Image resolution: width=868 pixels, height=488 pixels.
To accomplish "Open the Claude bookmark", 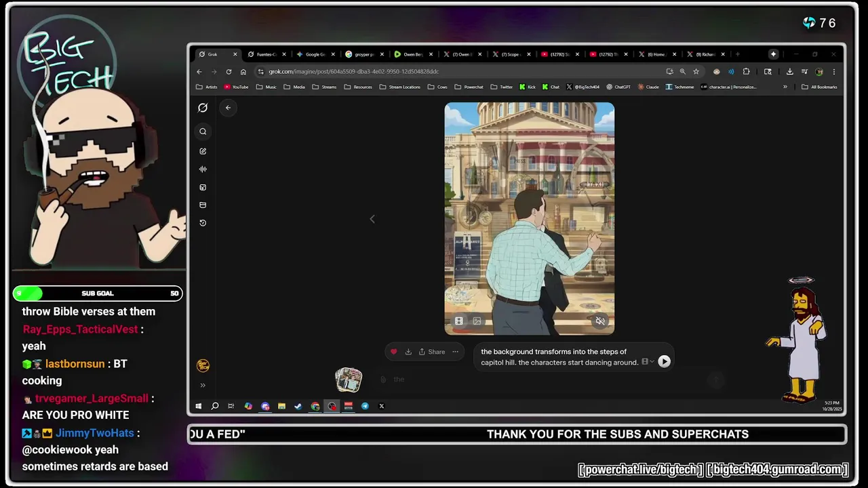I will tap(648, 87).
